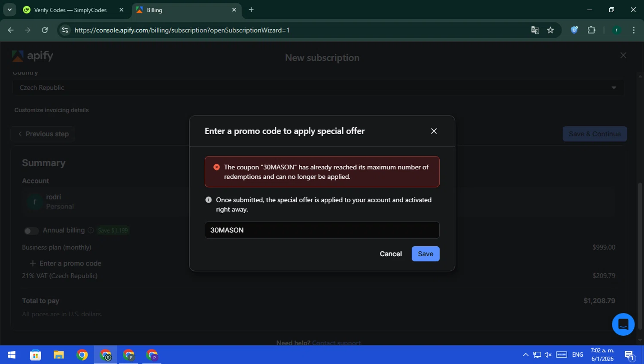Close the Billing tab
Image resolution: width=644 pixels, height=364 pixels.
[234, 10]
